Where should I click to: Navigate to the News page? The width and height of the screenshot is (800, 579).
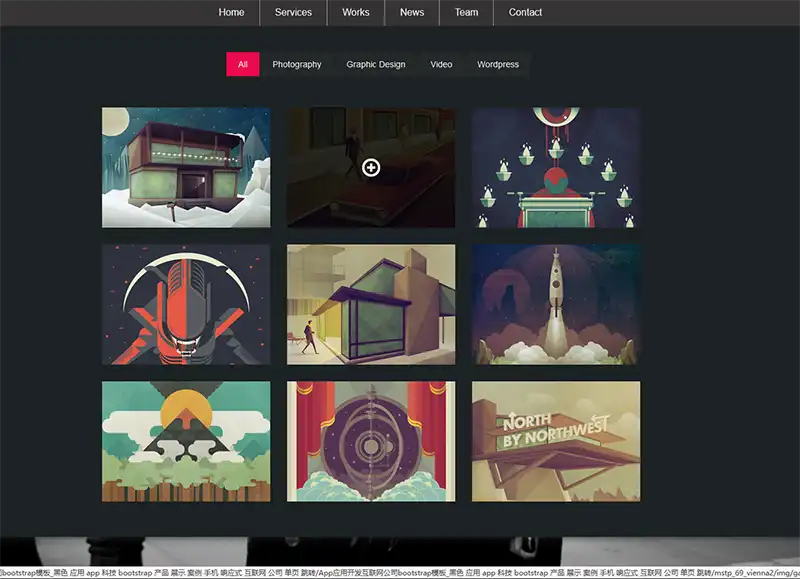(x=412, y=12)
